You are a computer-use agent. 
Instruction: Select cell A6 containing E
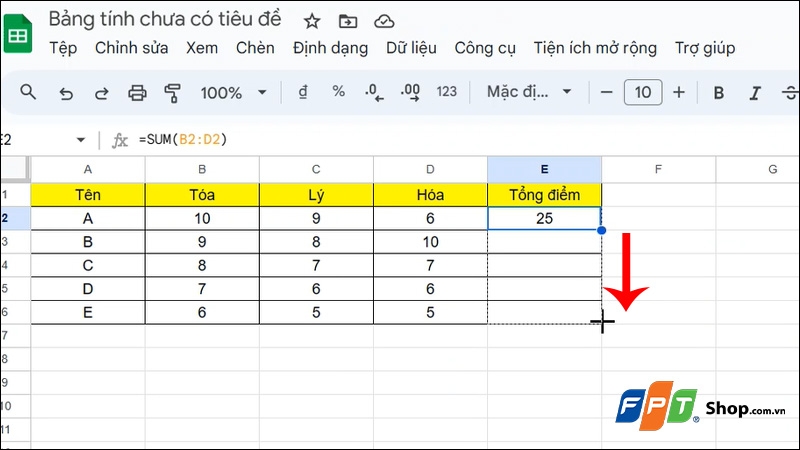pyautogui.click(x=88, y=312)
